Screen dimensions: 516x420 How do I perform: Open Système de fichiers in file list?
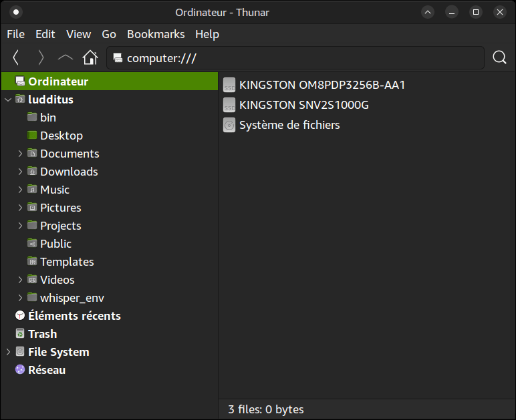tap(289, 125)
